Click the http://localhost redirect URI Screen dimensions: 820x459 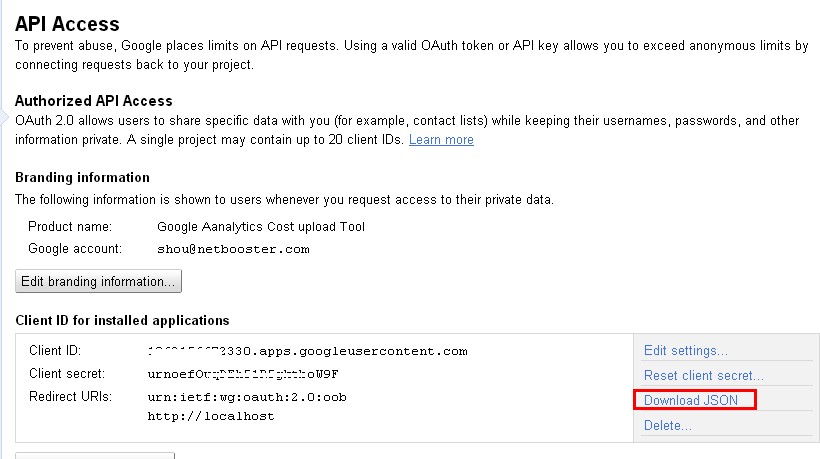tap(211, 416)
